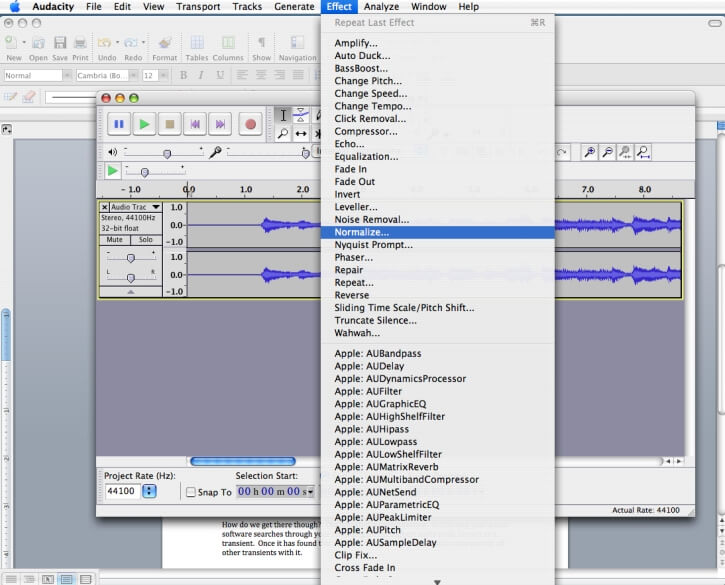
Task: Click the red Record button
Action: (x=250, y=124)
